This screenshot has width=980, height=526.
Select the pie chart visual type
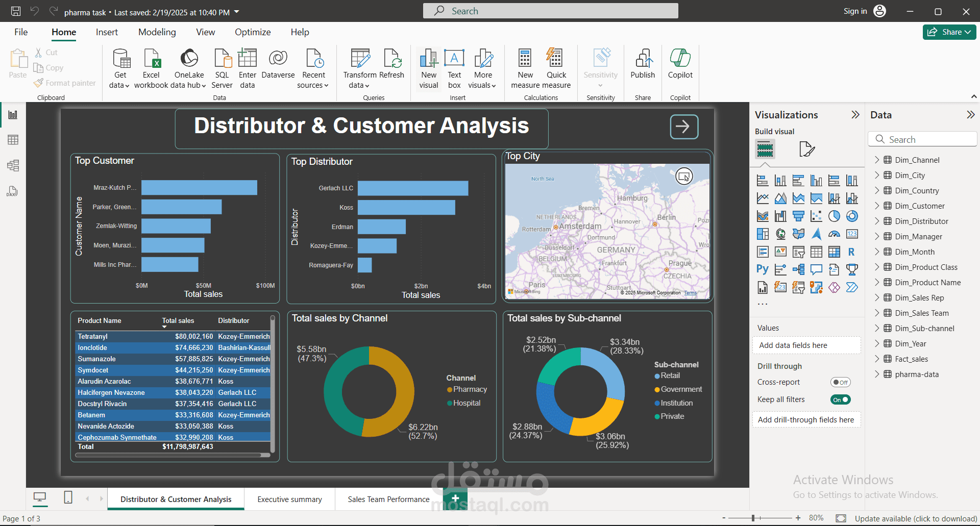(x=834, y=216)
